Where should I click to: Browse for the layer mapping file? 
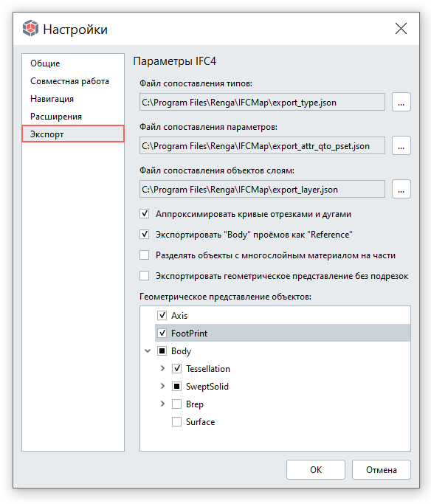tap(401, 189)
